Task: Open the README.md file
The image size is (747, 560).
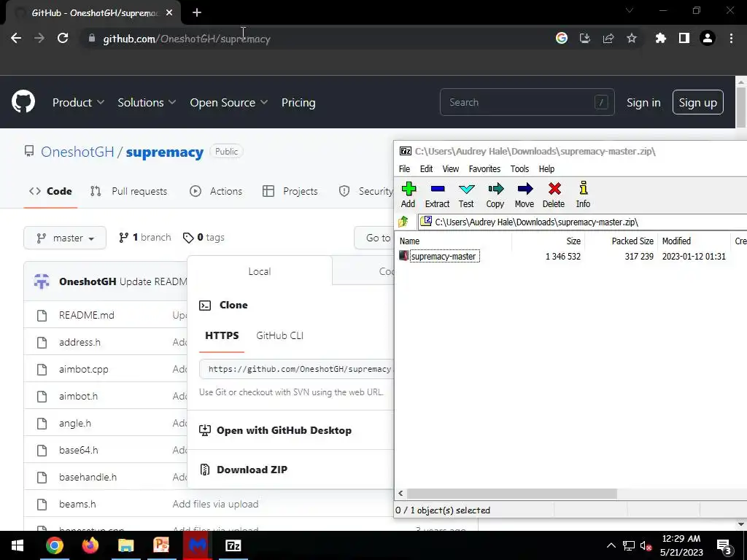Action: click(86, 315)
